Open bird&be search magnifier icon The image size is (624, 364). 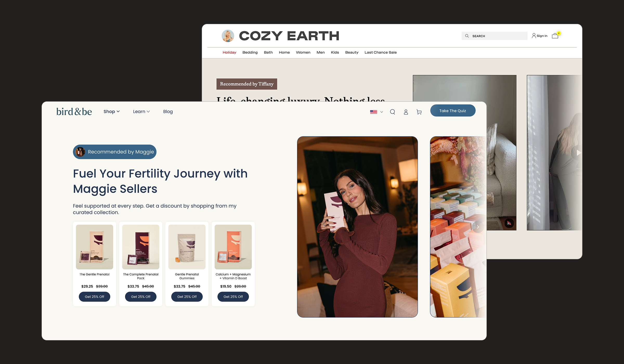(x=392, y=112)
